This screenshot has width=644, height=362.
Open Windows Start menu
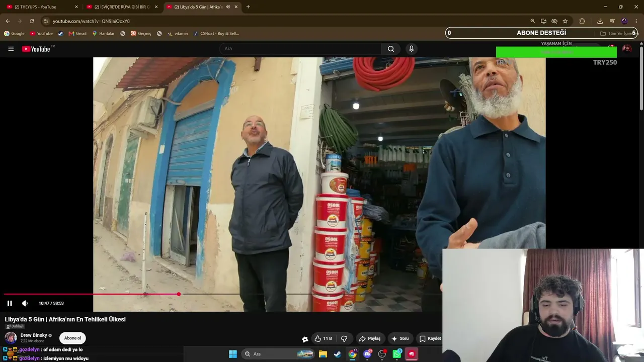[233, 354]
